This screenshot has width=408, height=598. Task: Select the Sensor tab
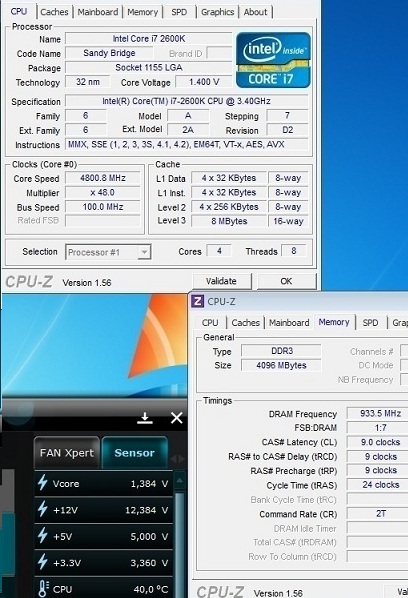(135, 453)
